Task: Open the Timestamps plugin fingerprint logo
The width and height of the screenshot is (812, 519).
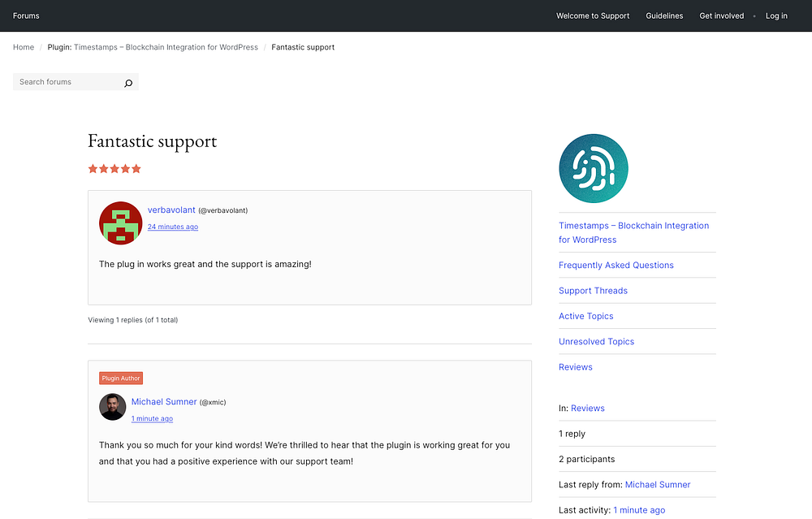Action: coord(594,168)
